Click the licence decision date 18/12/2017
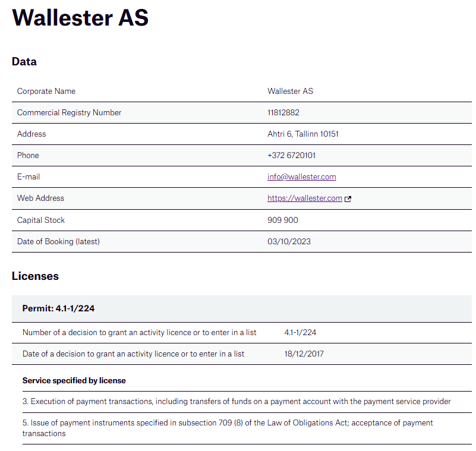 [x=304, y=354]
